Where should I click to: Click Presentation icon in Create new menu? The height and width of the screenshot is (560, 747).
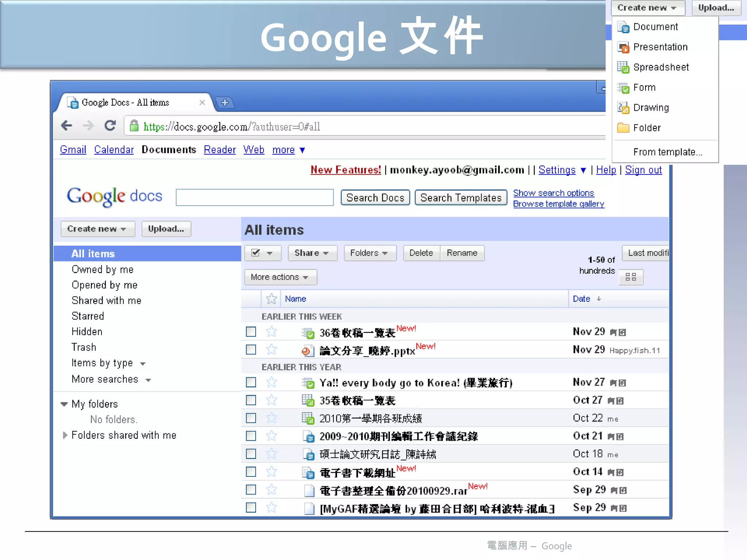(x=623, y=47)
